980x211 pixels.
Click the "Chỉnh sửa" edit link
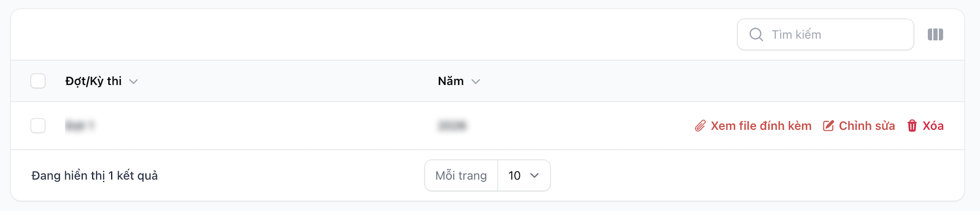click(867, 126)
